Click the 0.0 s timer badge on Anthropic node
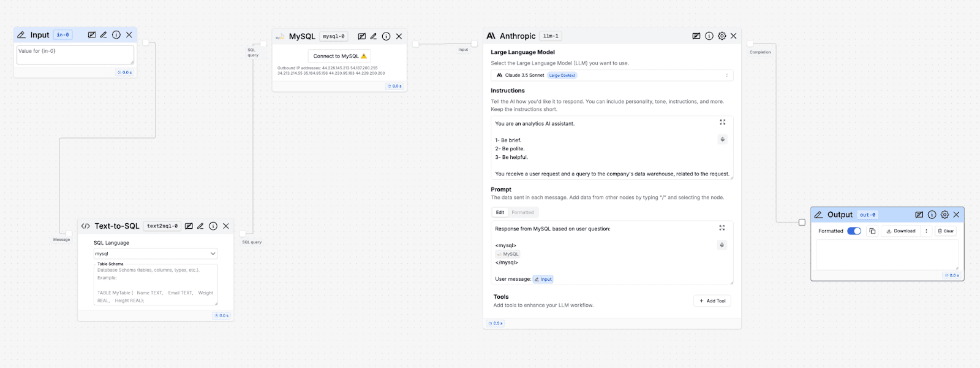Viewport: 980px width, 368px height. click(x=496, y=323)
